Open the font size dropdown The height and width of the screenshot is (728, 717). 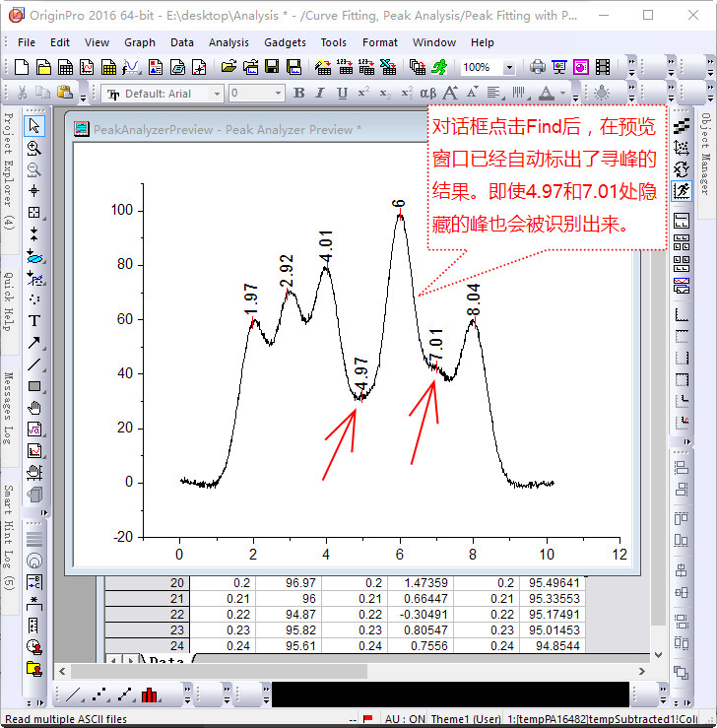[x=278, y=94]
